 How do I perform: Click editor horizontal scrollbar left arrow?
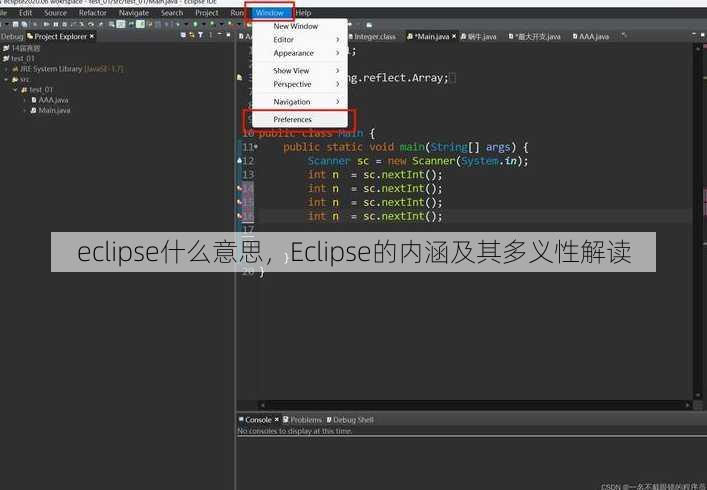(x=263, y=405)
